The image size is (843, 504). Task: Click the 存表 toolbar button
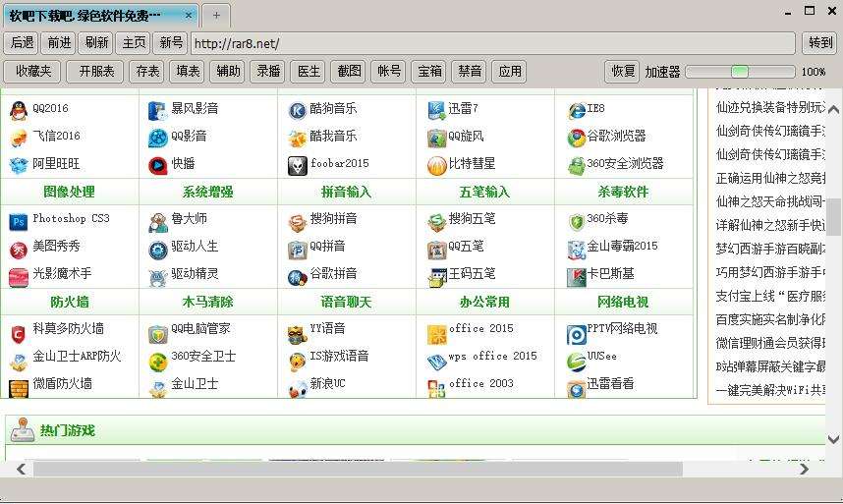coord(146,72)
